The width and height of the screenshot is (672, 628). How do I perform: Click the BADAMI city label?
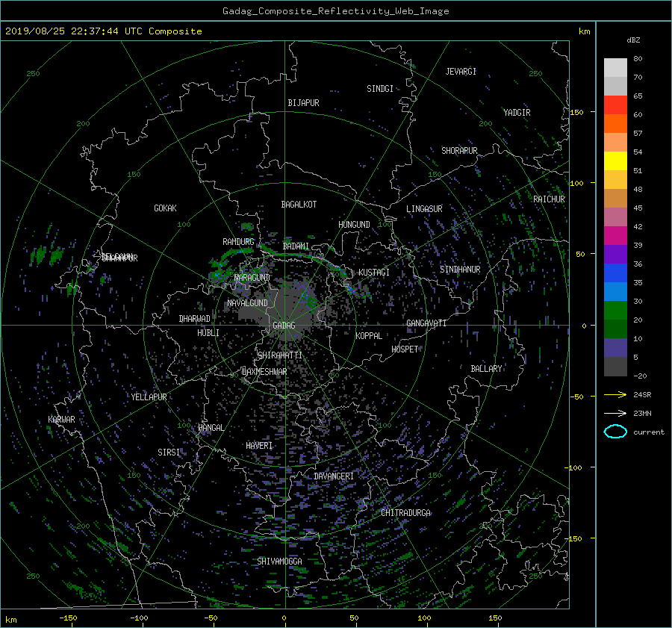[296, 246]
